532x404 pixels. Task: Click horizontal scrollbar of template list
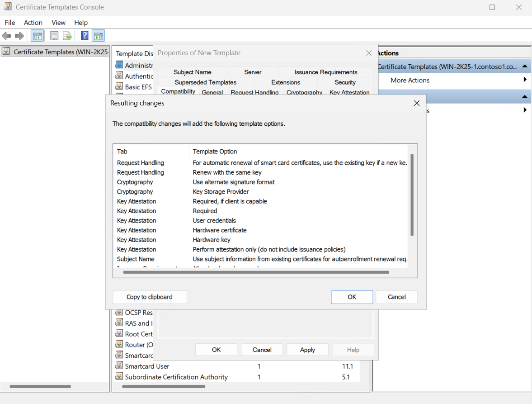164,386
